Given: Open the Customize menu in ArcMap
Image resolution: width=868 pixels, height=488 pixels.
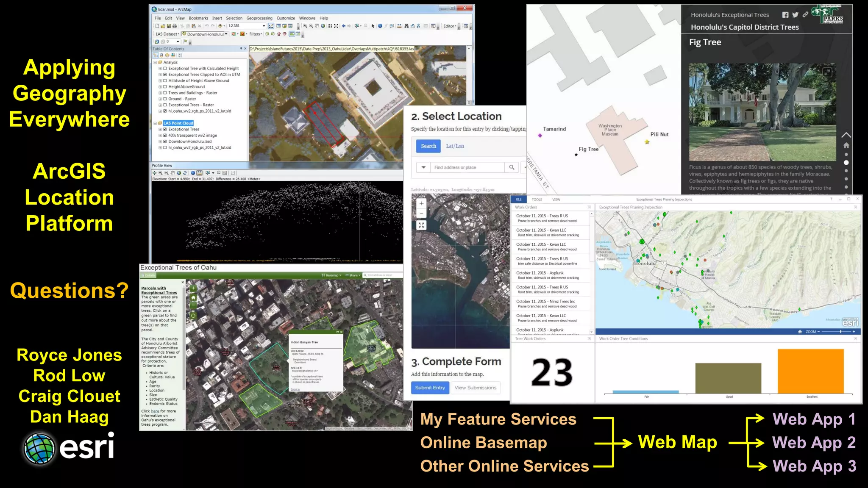Looking at the screenshot, I should 286,18.
